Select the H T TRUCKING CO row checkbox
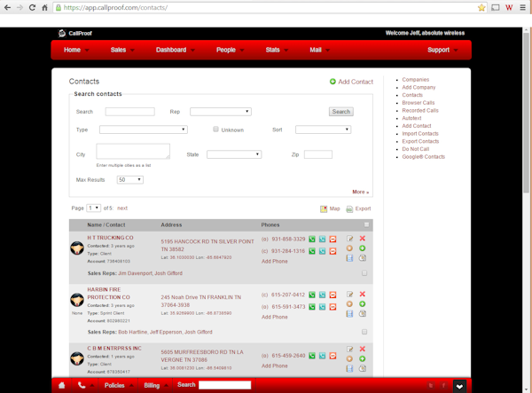The width and height of the screenshot is (532, 393). (x=364, y=273)
